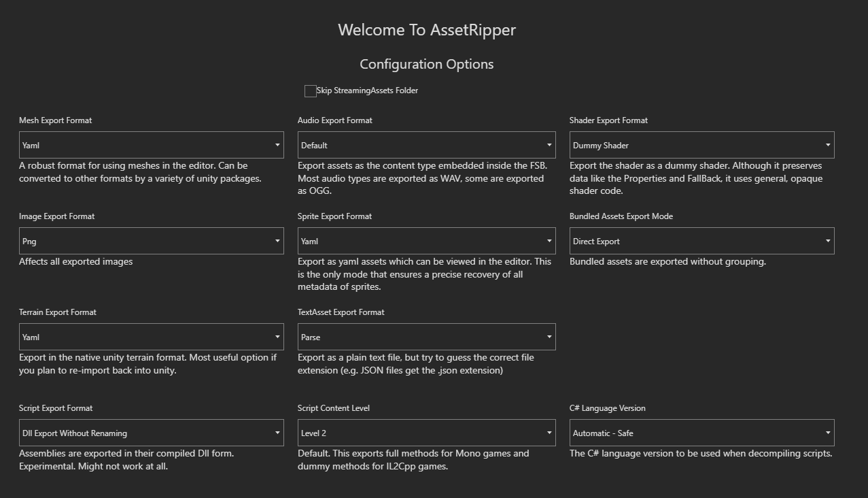
Task: Open the Sprite Export Format dropdown
Action: pos(427,241)
